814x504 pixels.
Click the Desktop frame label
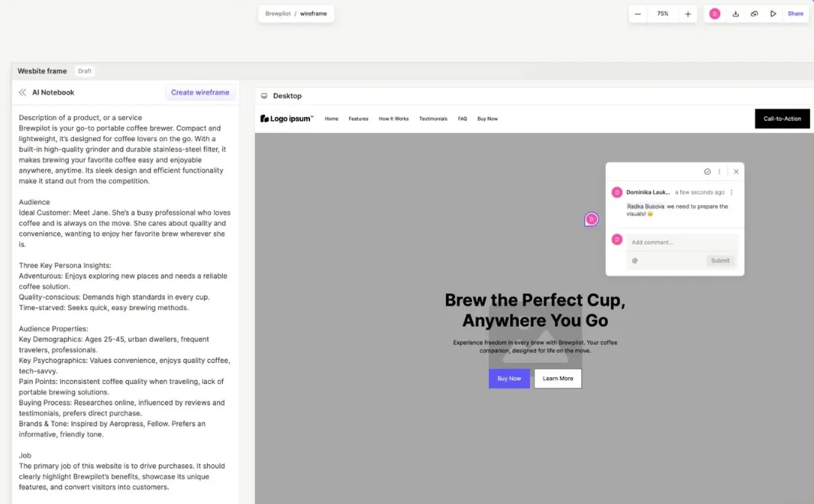click(287, 96)
